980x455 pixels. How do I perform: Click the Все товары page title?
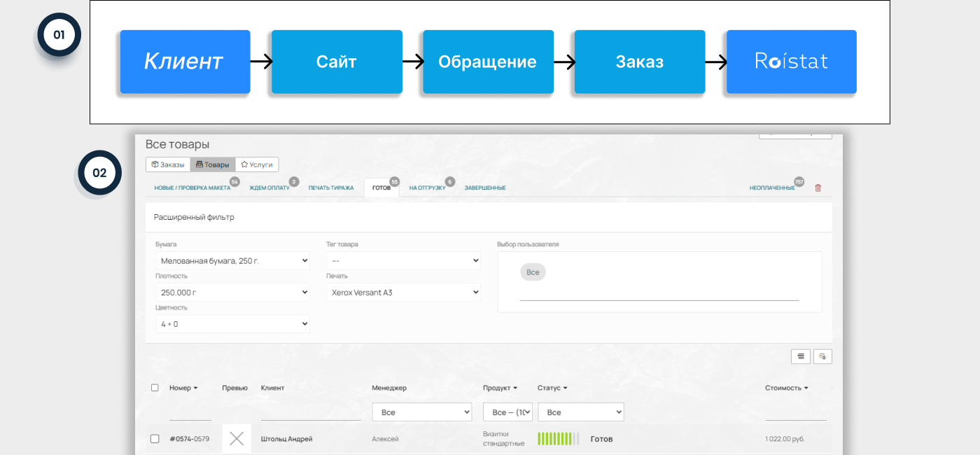point(177,144)
